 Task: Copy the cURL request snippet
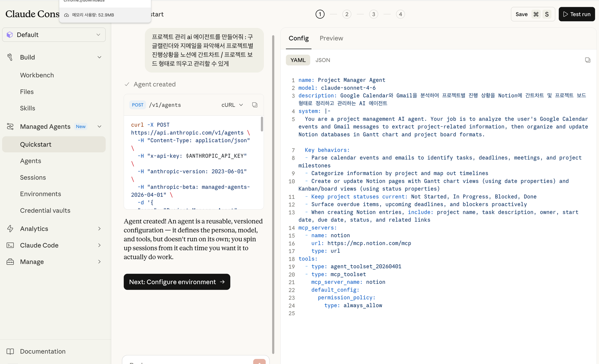click(255, 105)
